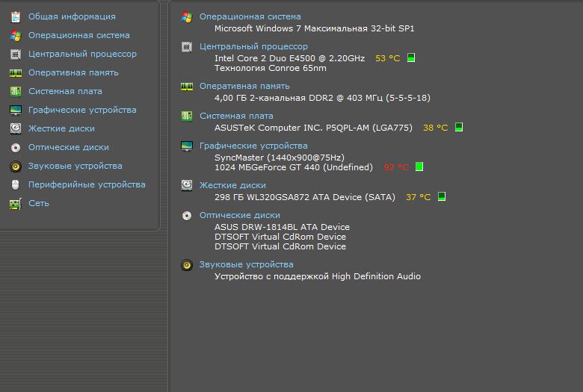This screenshot has width=583, height=392.
Task: Open Центральный процессор section in sidebar
Action: [x=82, y=55]
